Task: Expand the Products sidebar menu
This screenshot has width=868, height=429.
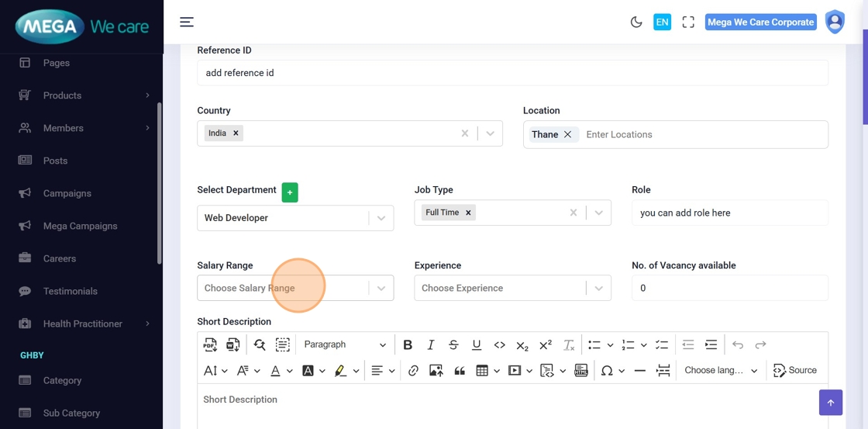Action: coord(62,95)
